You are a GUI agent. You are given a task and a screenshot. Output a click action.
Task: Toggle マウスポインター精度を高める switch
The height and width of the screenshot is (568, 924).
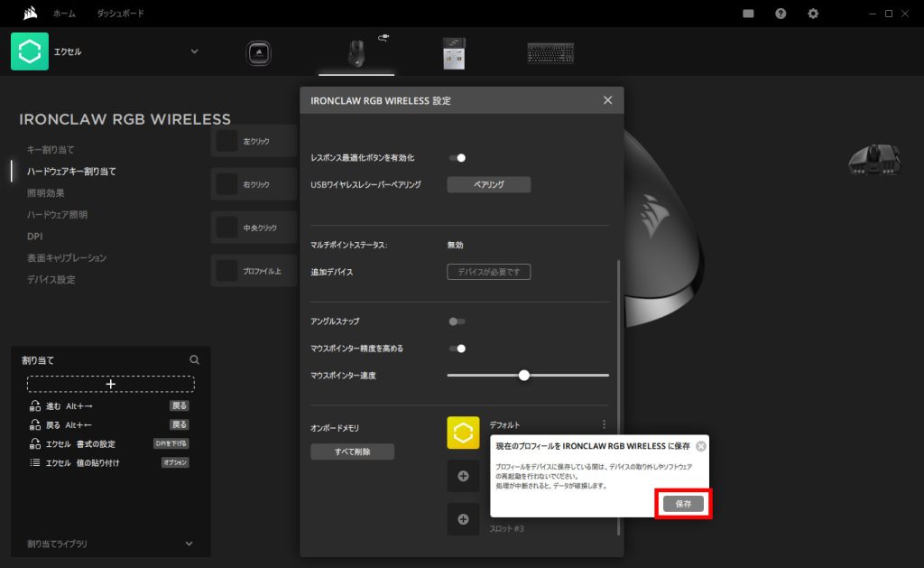pyautogui.click(x=457, y=349)
